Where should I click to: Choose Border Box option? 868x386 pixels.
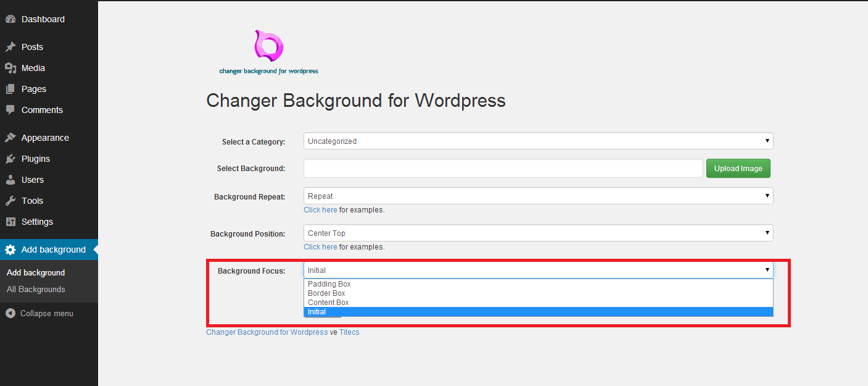tap(538, 293)
